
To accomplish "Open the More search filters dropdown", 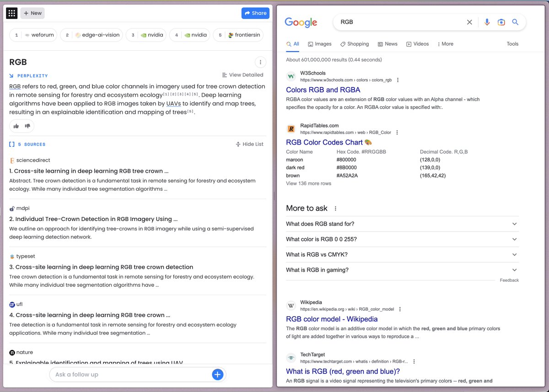I will [x=445, y=44].
